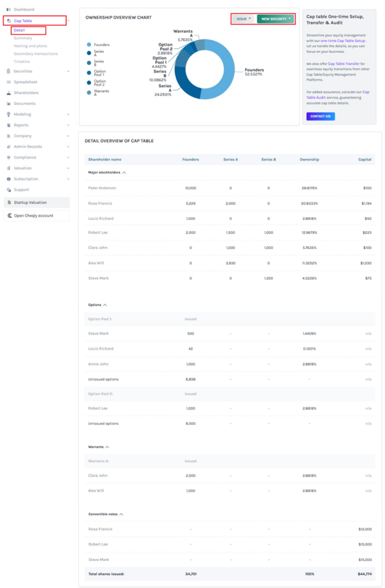The width and height of the screenshot is (385, 588).
Task: Click the Modeling lightbulb icon
Action: click(9, 114)
